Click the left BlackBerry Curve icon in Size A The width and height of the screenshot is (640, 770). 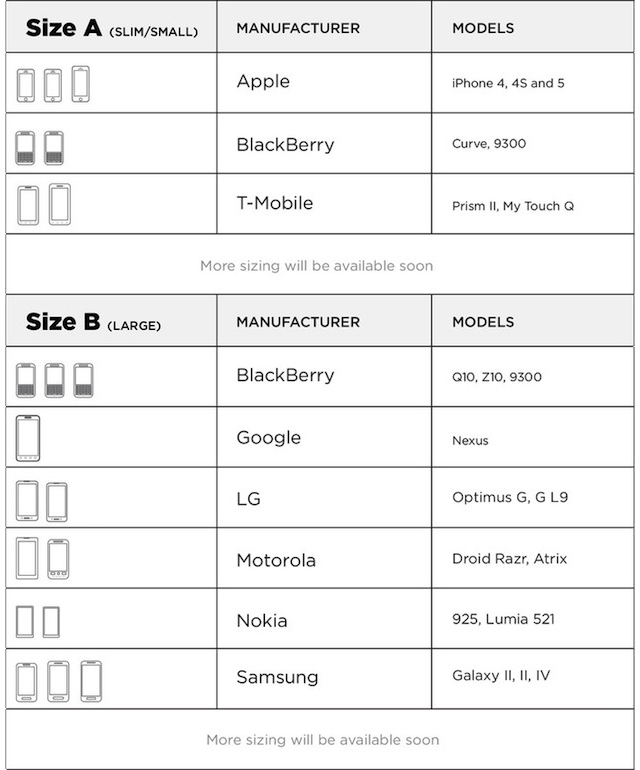26,147
